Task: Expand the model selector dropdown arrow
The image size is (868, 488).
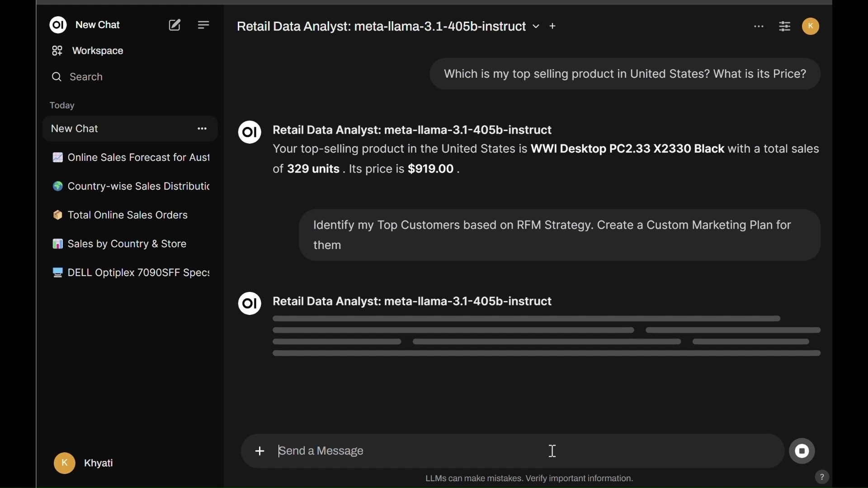Action: pyautogui.click(x=537, y=27)
